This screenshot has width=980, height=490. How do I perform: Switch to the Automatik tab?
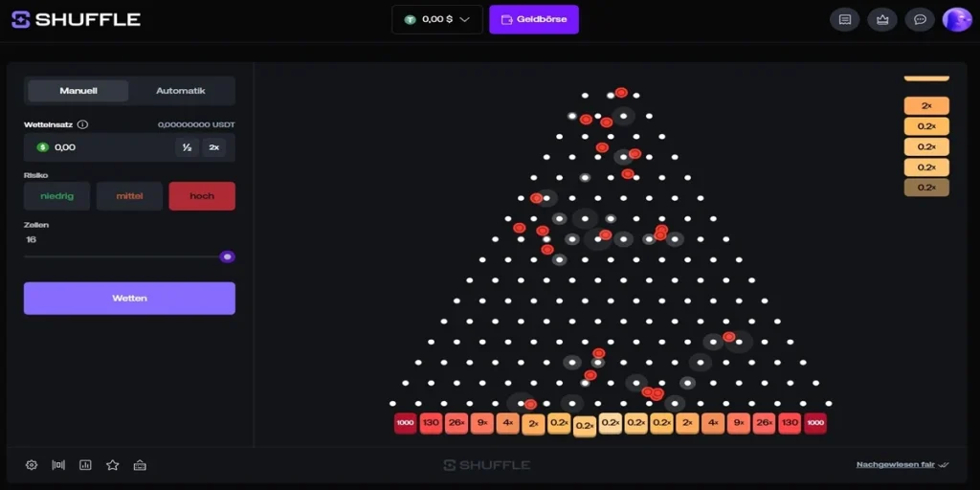click(181, 91)
